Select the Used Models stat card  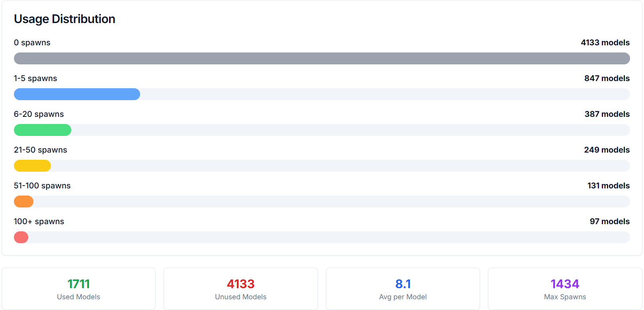click(78, 289)
